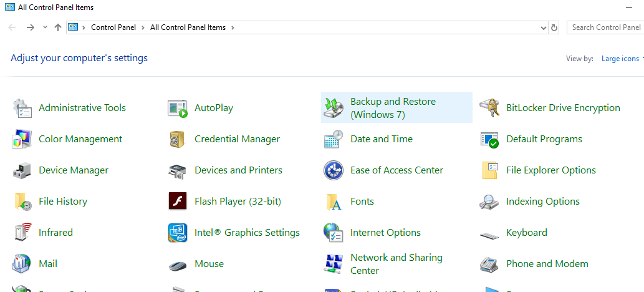Open Backup and Restore disk icon

[x=334, y=108]
